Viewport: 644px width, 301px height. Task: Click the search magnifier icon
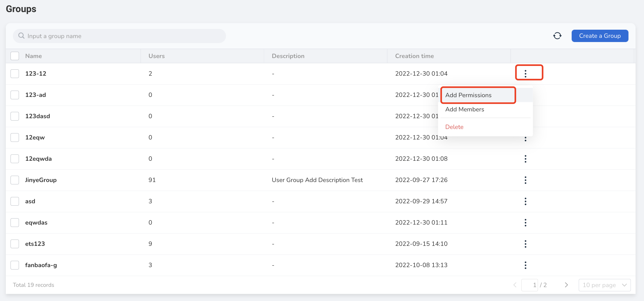[21, 36]
